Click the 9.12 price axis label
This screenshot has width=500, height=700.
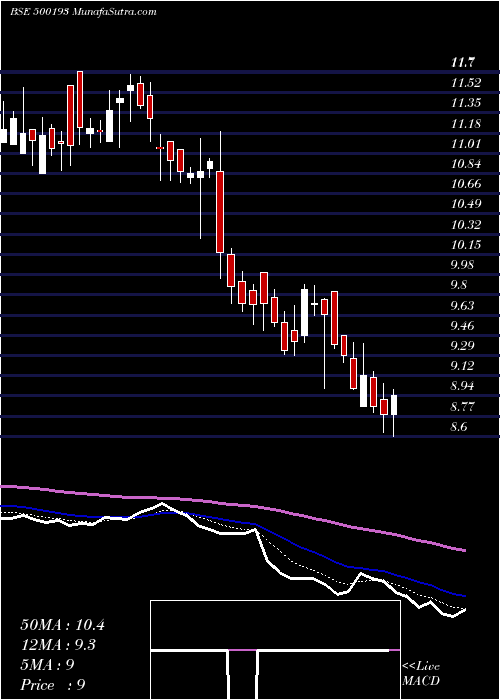point(462,366)
